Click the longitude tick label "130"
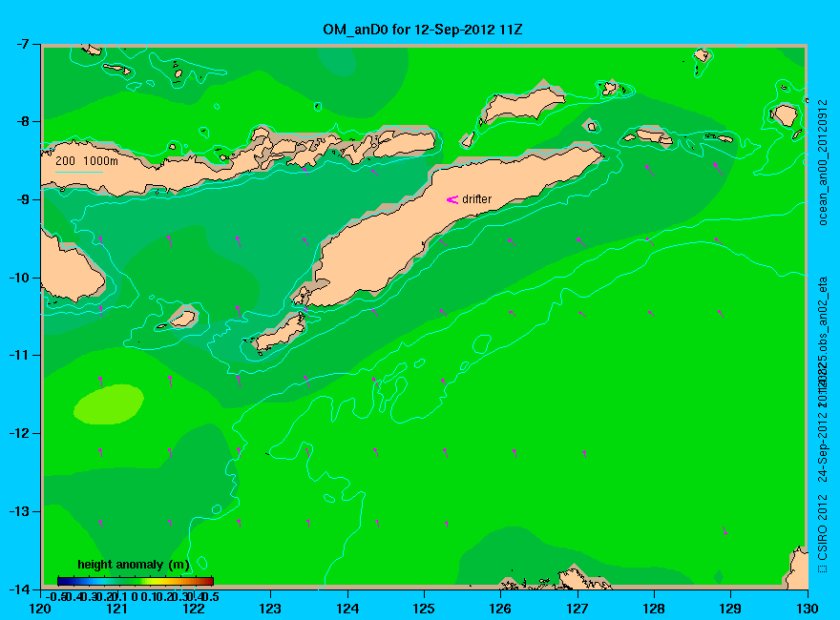Image resolution: width=840 pixels, height=620 pixels. coord(808,609)
